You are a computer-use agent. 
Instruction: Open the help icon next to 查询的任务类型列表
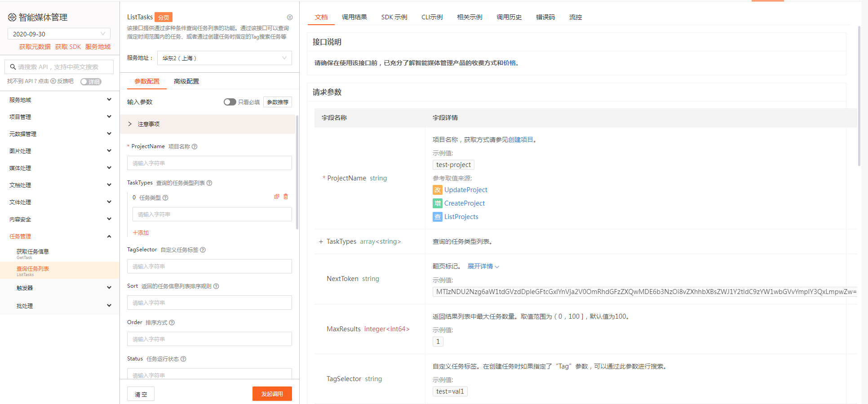coord(209,183)
